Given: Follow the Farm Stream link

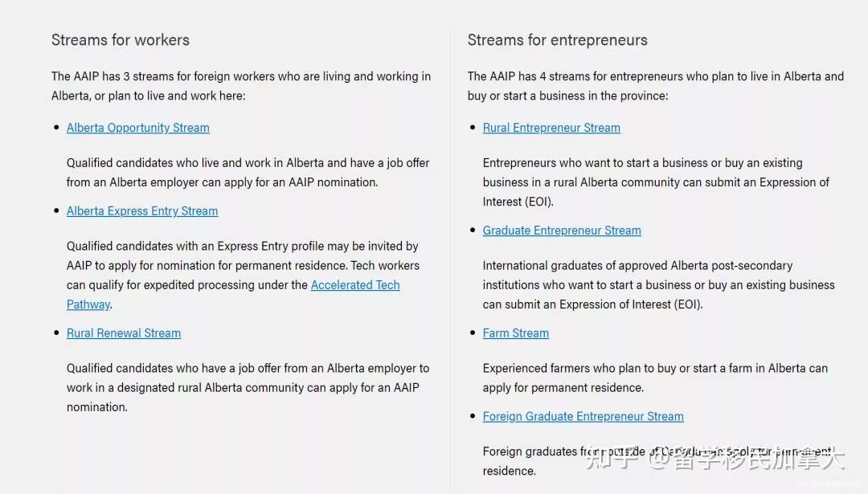Looking at the screenshot, I should click(516, 333).
